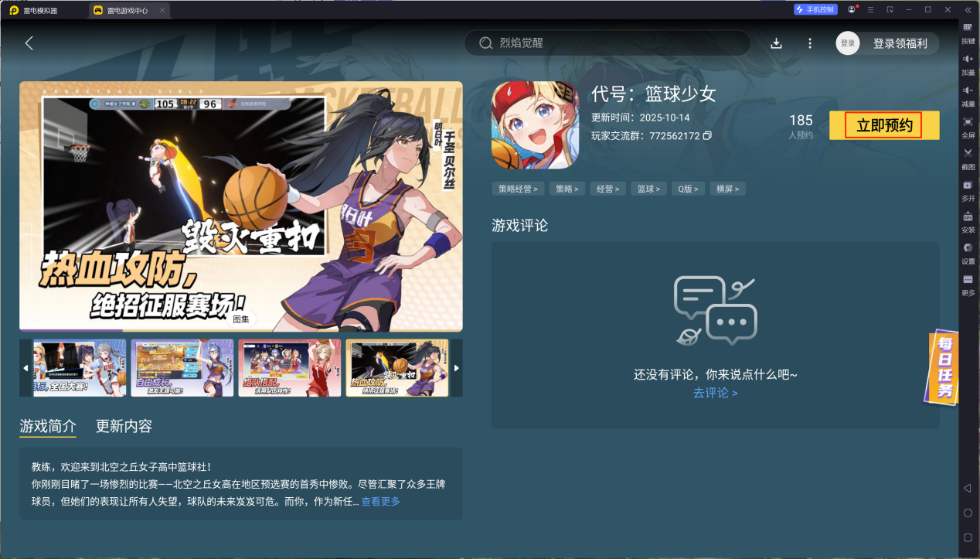Click the text 还没有评论，你来说点什么吧~
980x559 pixels.
(715, 374)
